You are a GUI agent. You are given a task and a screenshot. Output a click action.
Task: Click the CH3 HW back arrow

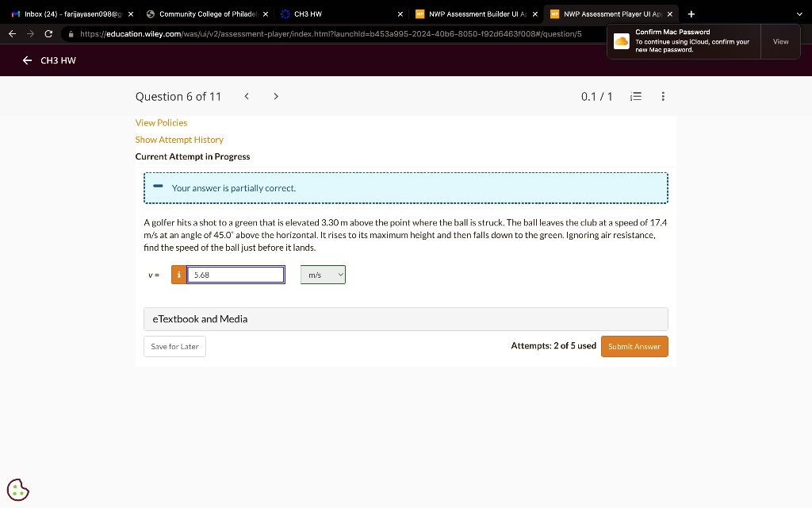pyautogui.click(x=26, y=60)
